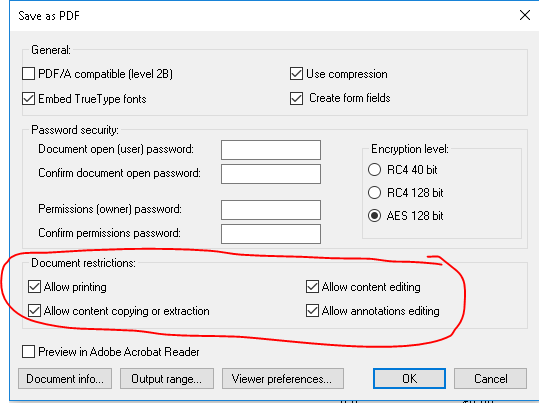
Task: Click the Output range button
Action: click(x=167, y=379)
